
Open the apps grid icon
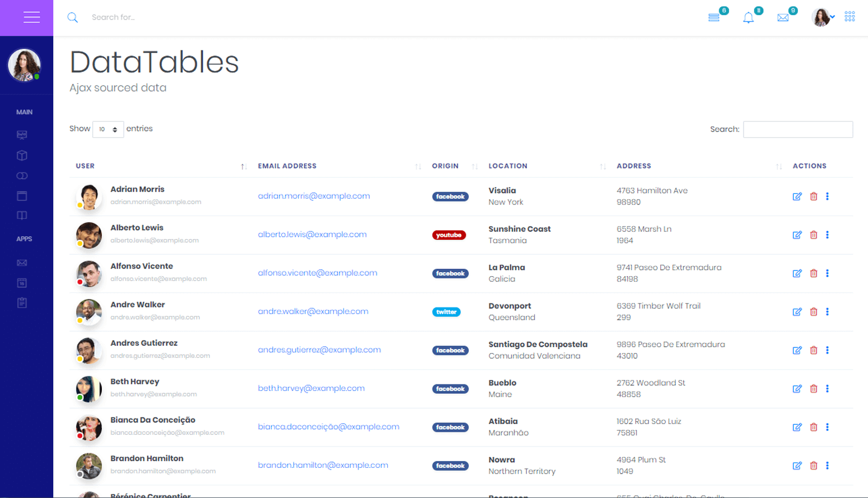[x=849, y=17]
